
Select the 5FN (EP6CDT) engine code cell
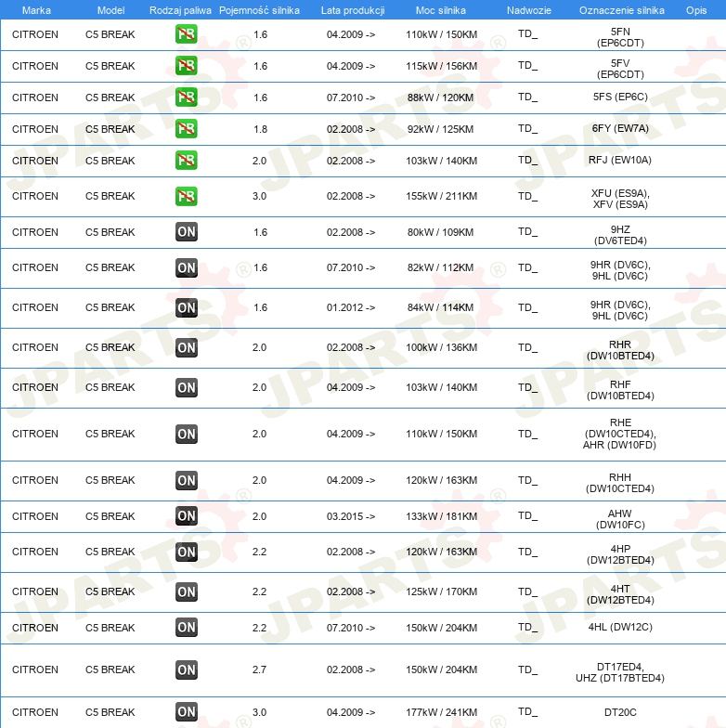point(620,37)
